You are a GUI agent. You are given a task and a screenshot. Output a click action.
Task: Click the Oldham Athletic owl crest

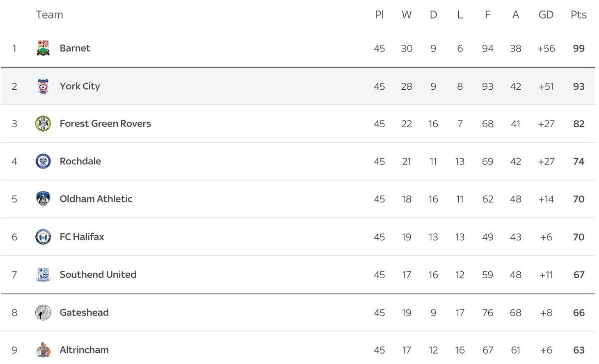point(43,199)
